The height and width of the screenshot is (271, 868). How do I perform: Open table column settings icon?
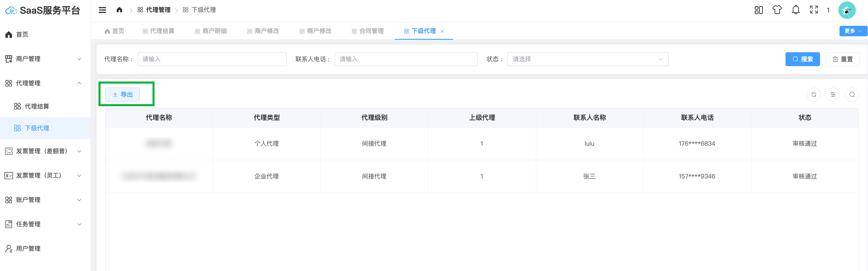pos(833,95)
